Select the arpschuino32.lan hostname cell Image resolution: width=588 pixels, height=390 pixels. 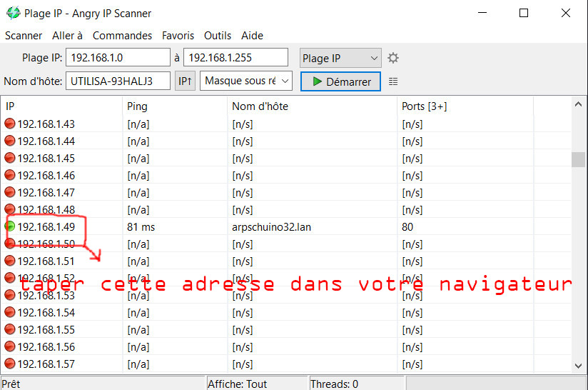tap(271, 226)
